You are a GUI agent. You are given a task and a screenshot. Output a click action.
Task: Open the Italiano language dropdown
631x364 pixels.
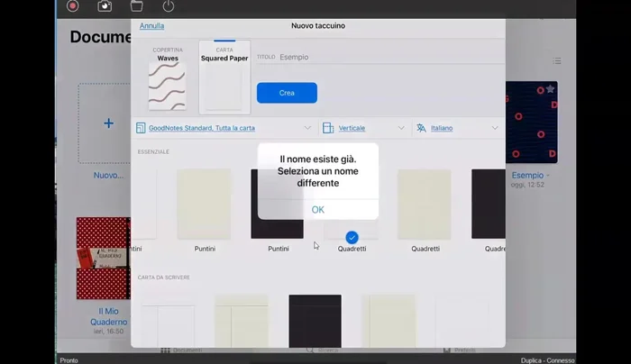495,128
